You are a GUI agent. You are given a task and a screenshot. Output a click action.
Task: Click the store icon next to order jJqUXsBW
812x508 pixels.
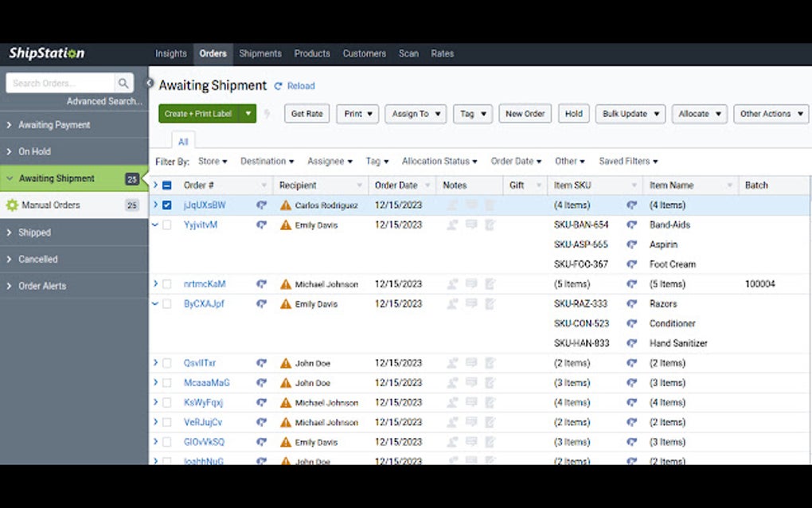261,205
